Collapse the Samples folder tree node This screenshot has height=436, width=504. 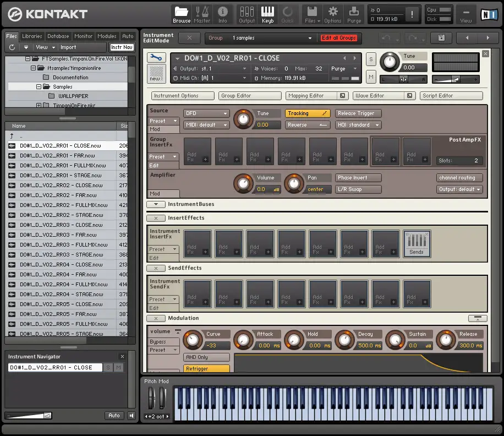[x=39, y=87]
